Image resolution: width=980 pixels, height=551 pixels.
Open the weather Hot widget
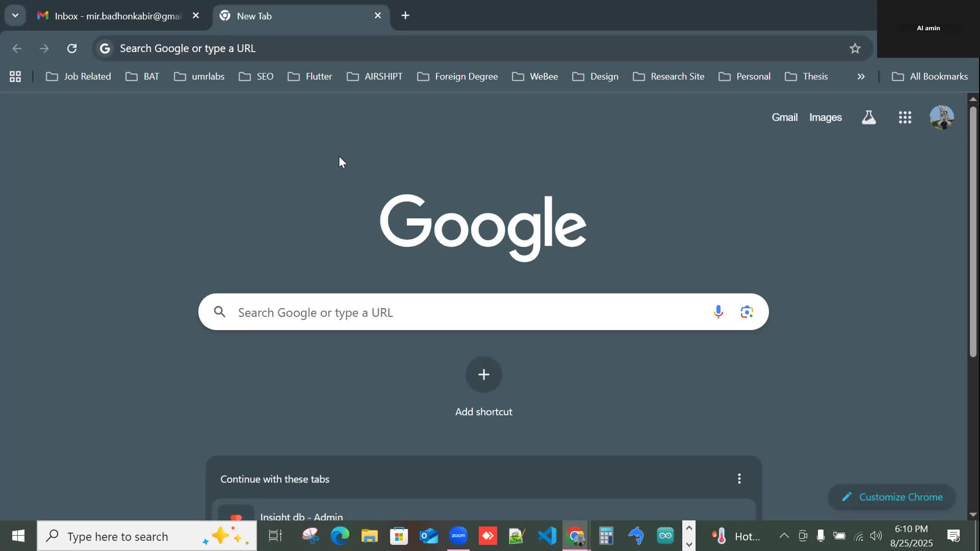point(735,536)
